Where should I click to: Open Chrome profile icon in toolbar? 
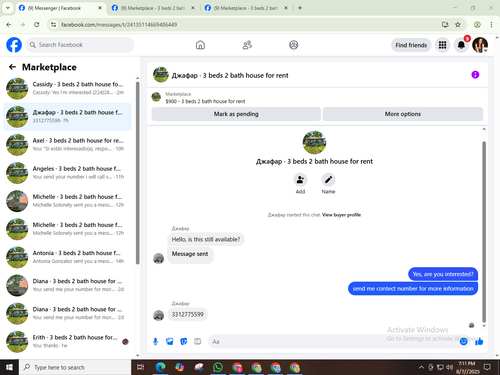click(x=477, y=24)
